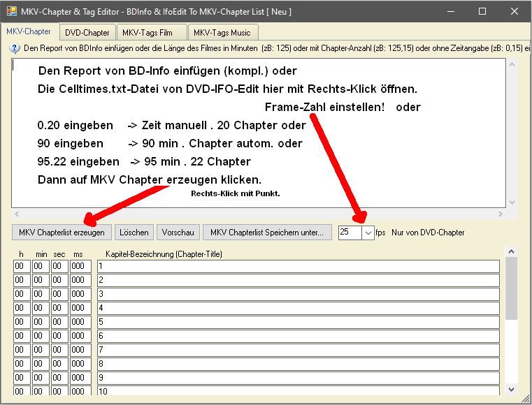Click the Kapitel-Bezeichnung (Chapter-Title) column header
This screenshot has width=532, height=405.
pyautogui.click(x=164, y=254)
